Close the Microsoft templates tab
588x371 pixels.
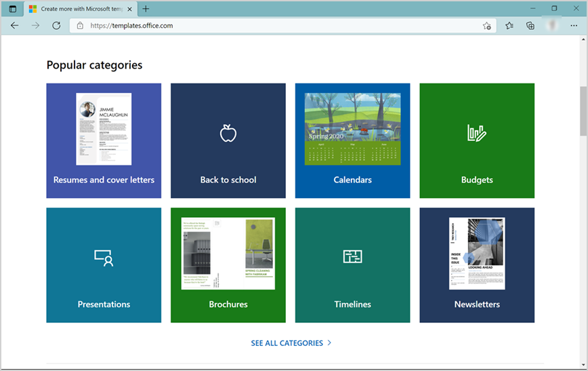[130, 9]
